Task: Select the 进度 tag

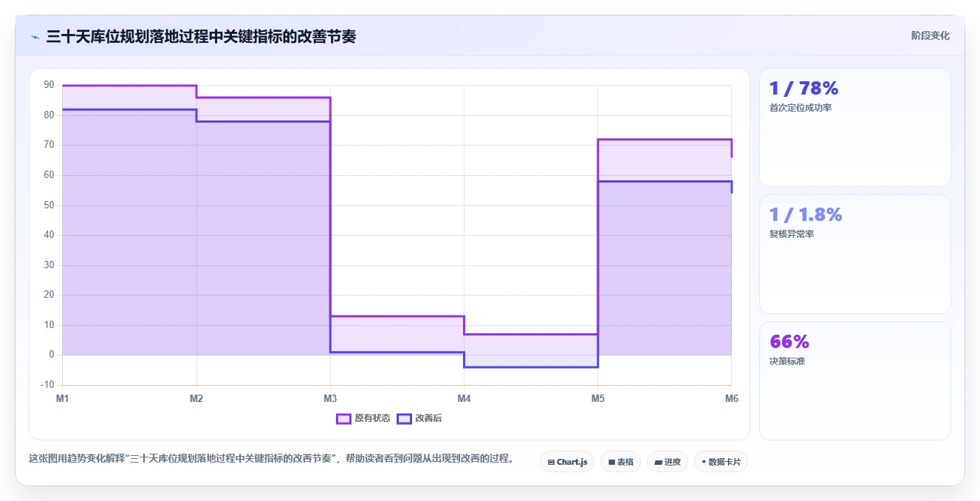Action: [x=668, y=462]
